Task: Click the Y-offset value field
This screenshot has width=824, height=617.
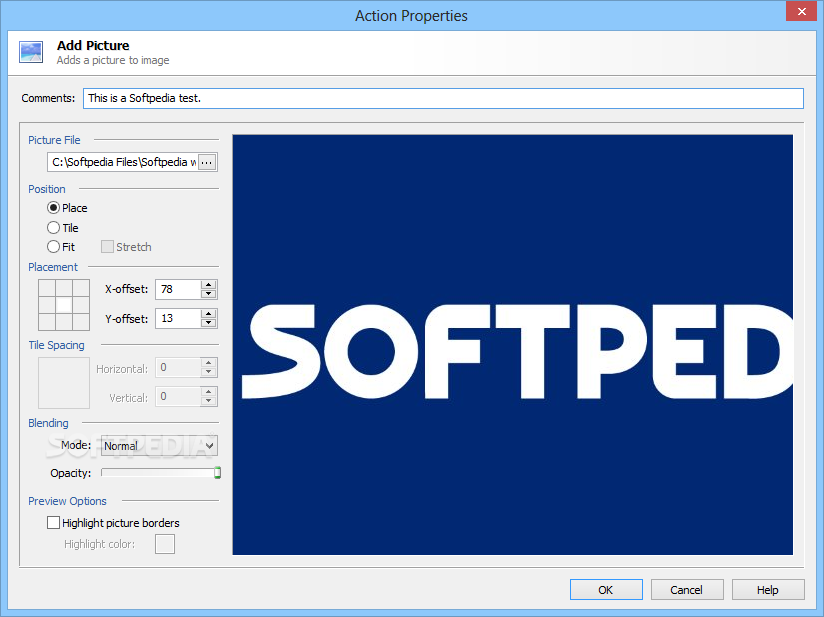Action: pos(178,318)
